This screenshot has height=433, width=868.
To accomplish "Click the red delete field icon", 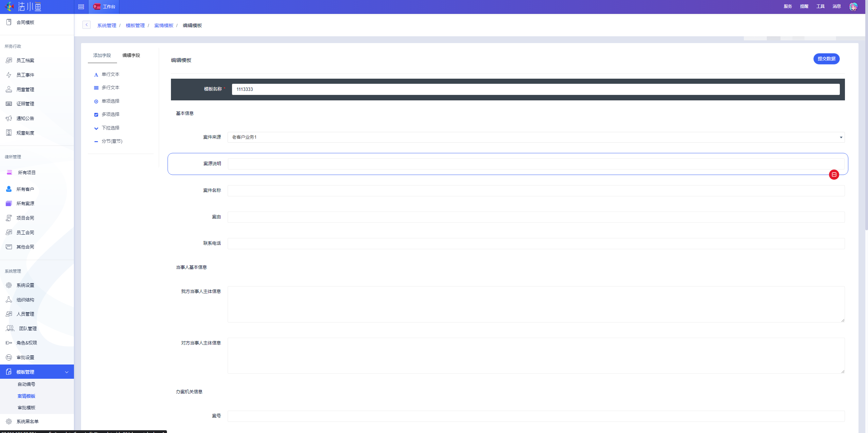I will tap(834, 175).
